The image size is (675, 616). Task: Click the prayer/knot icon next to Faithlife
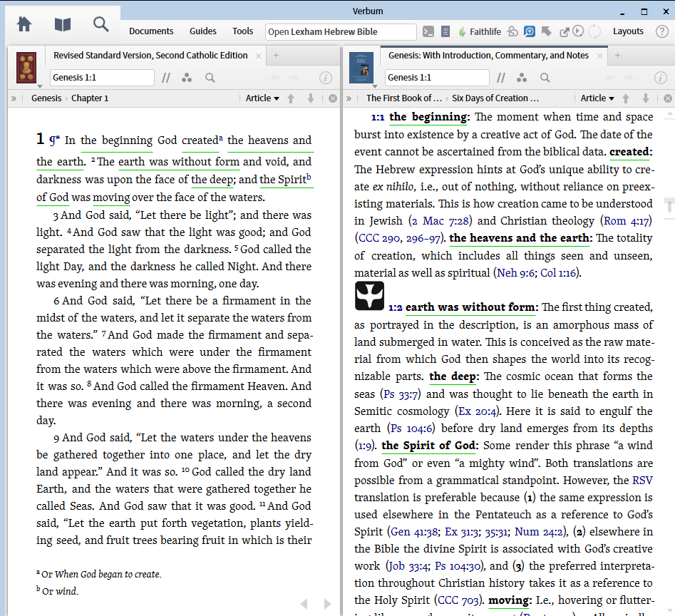[512, 31]
